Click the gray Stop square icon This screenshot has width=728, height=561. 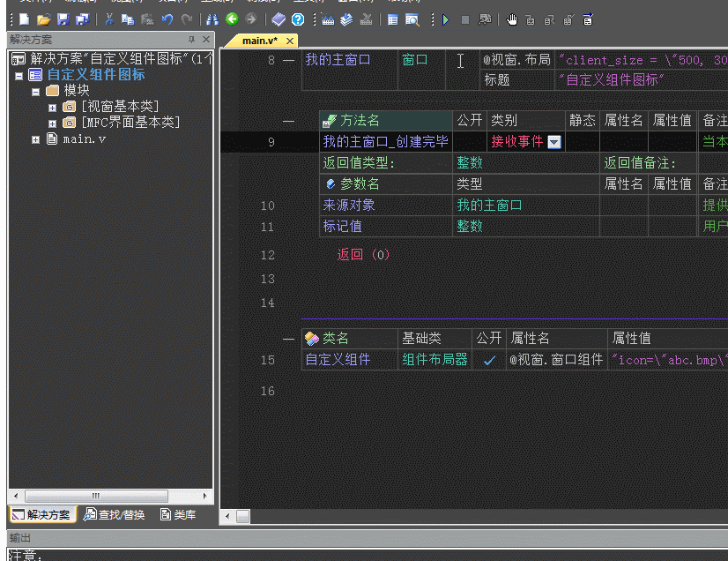pos(464,19)
